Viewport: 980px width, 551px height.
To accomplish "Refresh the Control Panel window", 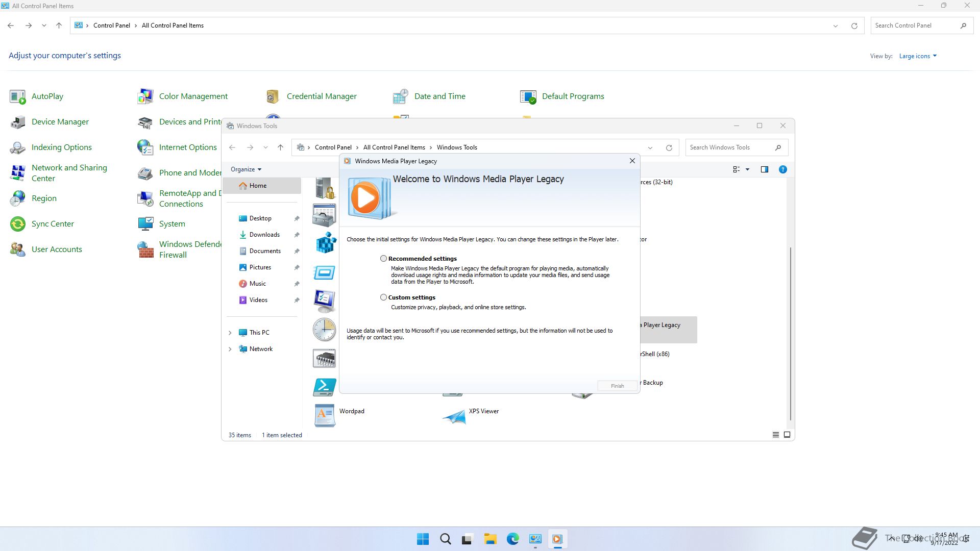I will [x=854, y=26].
